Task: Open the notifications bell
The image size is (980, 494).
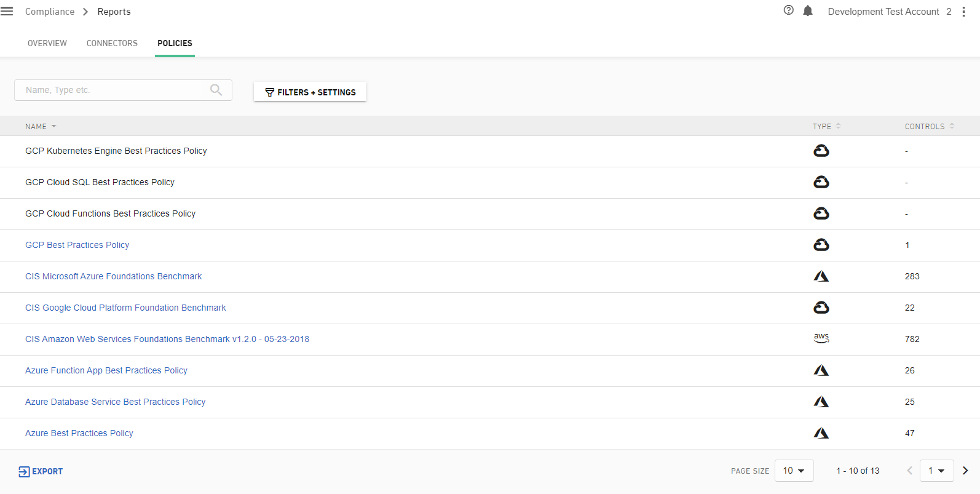Action: [x=808, y=11]
